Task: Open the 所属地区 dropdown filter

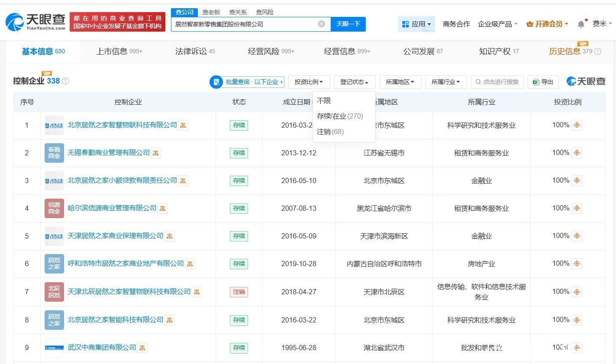Action: pos(400,82)
